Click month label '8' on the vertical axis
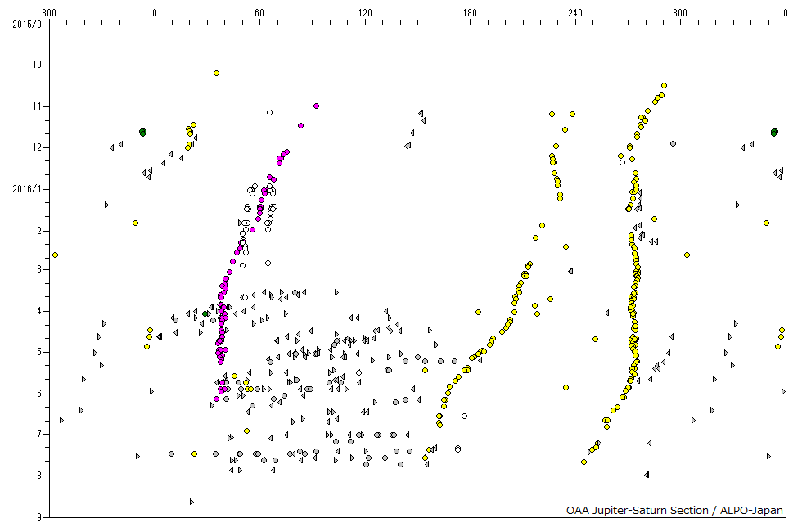Viewport: 802px width, 532px height. point(39,476)
